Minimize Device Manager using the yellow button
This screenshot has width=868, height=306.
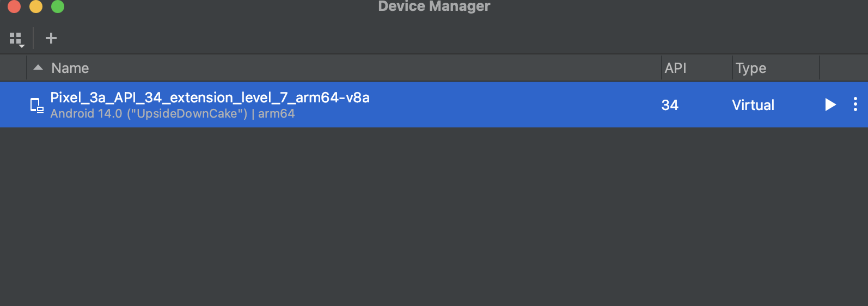click(36, 6)
